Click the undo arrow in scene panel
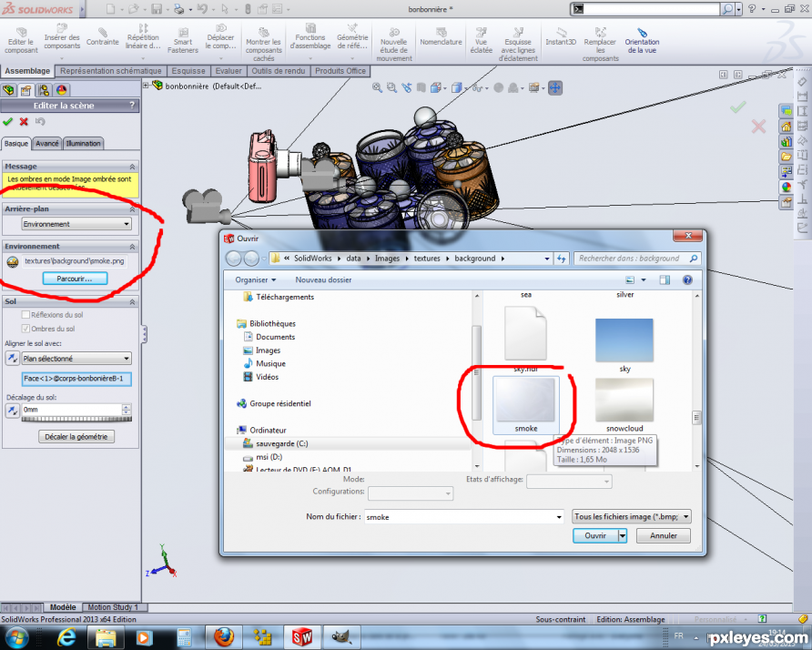Screen dimensions: 812x650 click(x=40, y=122)
